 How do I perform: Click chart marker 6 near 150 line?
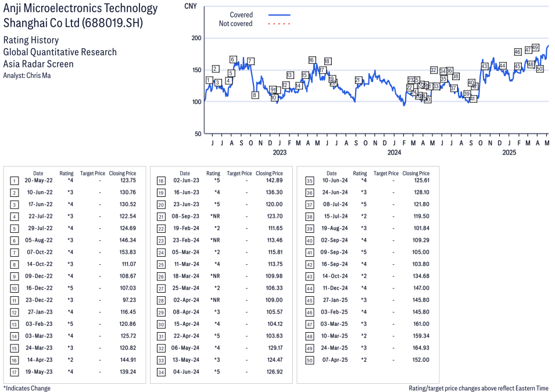click(x=233, y=59)
